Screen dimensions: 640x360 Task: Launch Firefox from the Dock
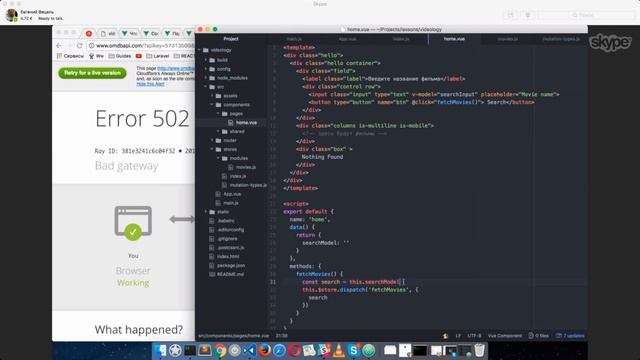click(264, 350)
